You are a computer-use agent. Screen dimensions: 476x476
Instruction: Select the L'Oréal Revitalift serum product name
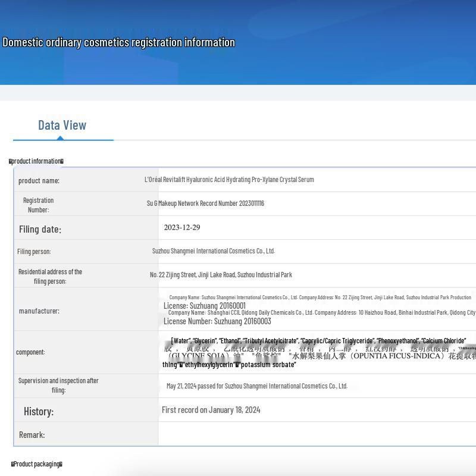229,180
